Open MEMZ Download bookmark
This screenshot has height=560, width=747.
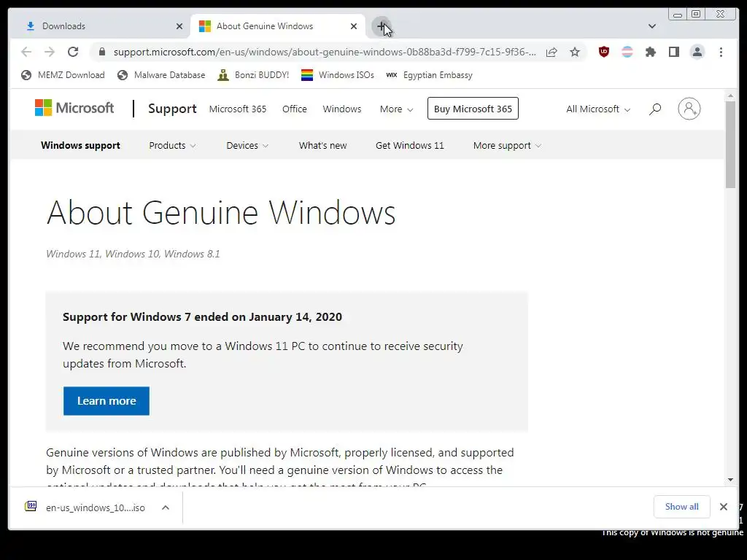(63, 75)
